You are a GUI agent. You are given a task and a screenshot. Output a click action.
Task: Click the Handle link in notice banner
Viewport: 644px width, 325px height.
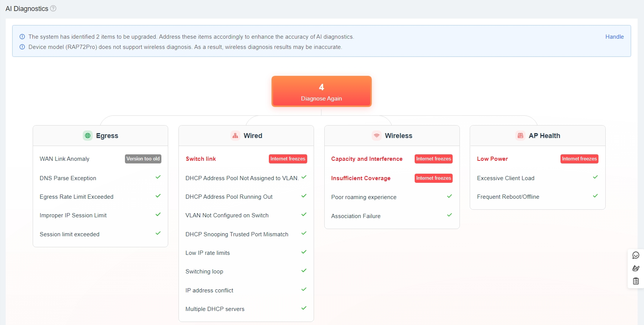pos(614,37)
